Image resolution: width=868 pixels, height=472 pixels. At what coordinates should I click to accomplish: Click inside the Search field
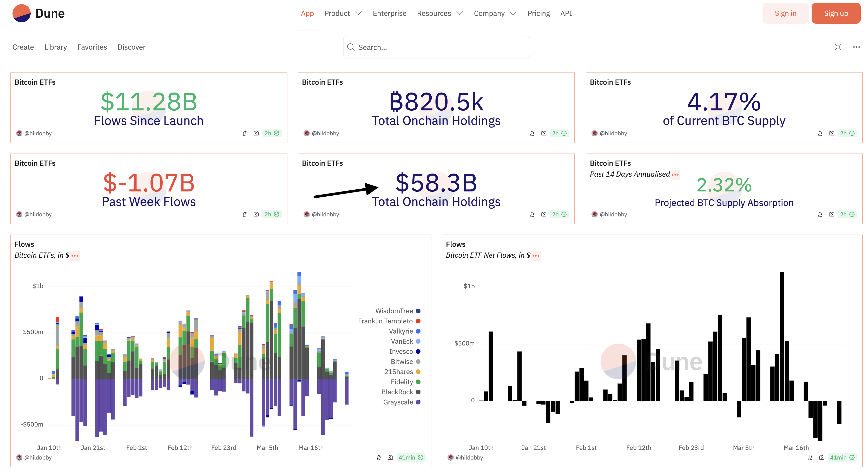click(436, 47)
